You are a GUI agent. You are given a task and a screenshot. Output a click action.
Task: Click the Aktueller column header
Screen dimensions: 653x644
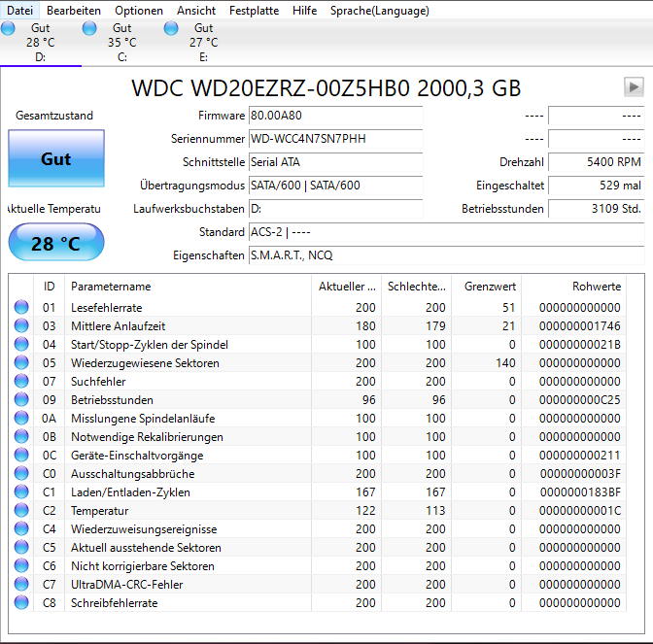coord(347,287)
